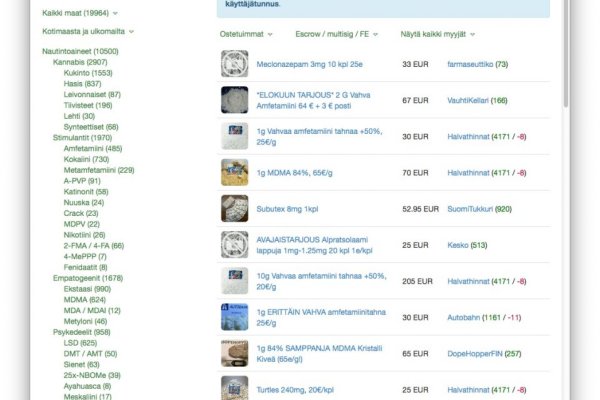Select the Synteettiset (68) subcategory

(91, 127)
